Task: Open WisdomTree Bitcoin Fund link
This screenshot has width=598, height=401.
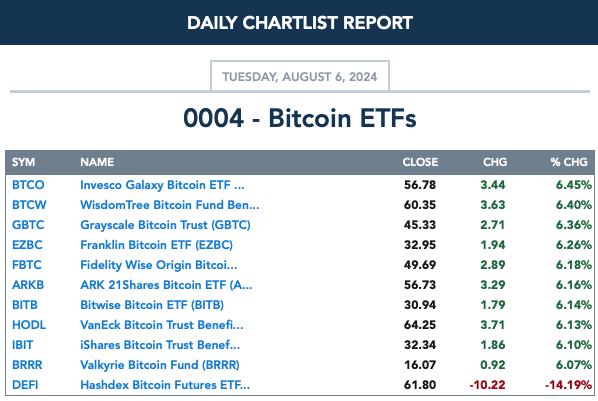Action: [170, 205]
